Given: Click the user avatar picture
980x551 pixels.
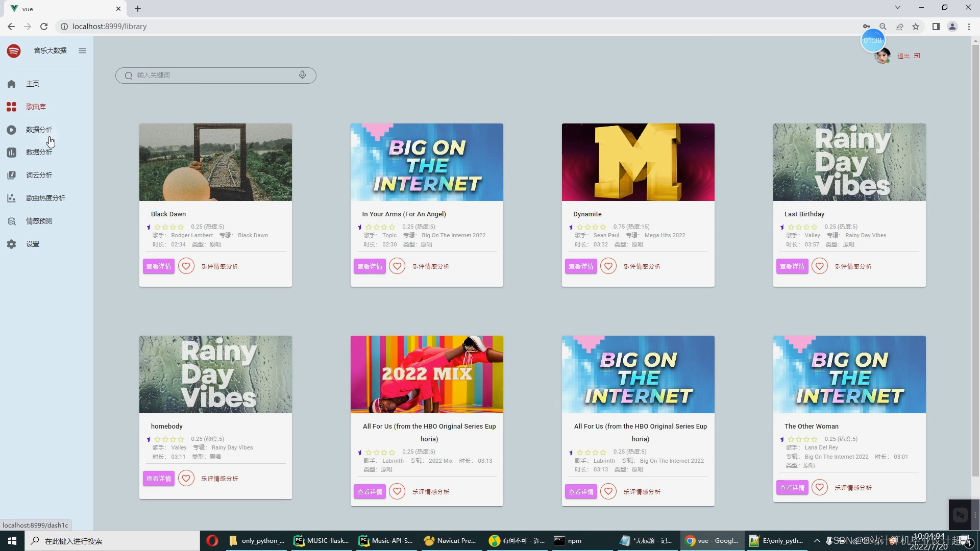Looking at the screenshot, I should click(882, 56).
